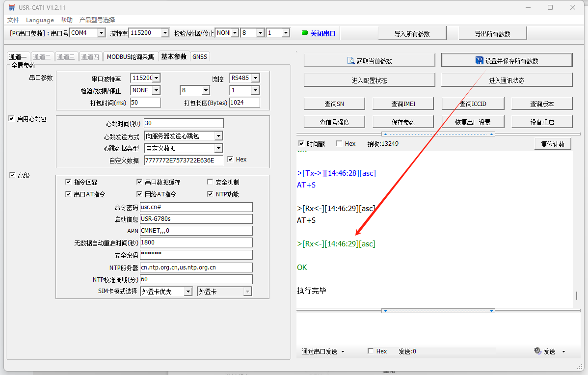The width and height of the screenshot is (588, 375).
Task: Open the 心跳数据类型 dropdown
Action: point(218,148)
